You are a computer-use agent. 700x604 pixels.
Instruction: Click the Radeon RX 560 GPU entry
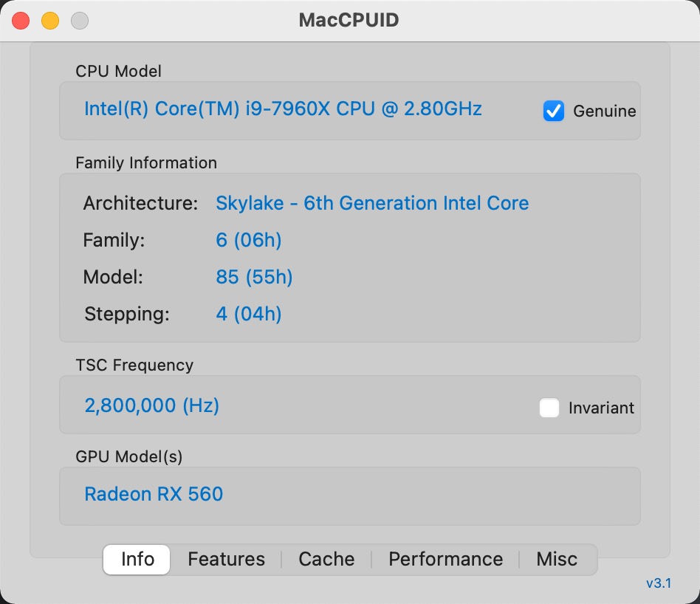coord(154,494)
